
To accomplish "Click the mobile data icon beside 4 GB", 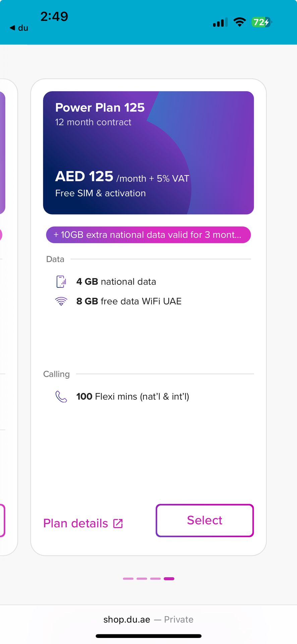I will click(x=61, y=282).
